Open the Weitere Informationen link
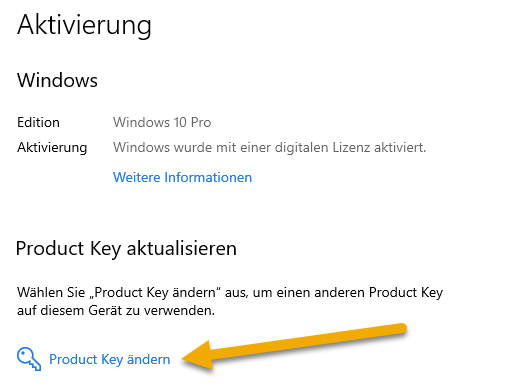Screen dimensions: 518x389 (182, 177)
